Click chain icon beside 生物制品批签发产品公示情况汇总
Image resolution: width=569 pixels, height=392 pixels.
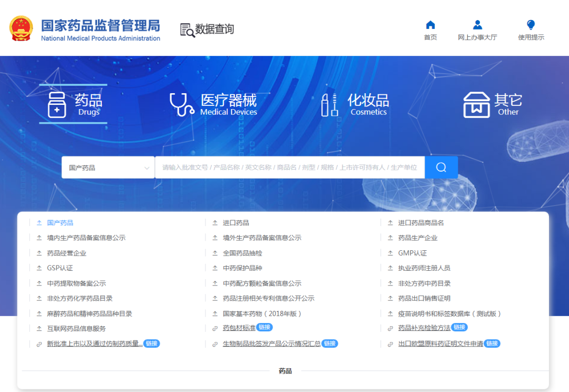point(215,344)
